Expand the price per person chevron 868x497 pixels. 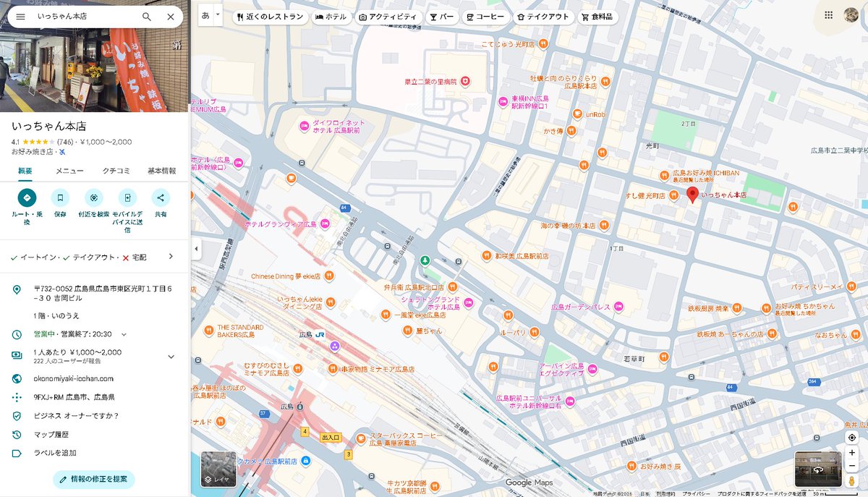click(x=171, y=357)
